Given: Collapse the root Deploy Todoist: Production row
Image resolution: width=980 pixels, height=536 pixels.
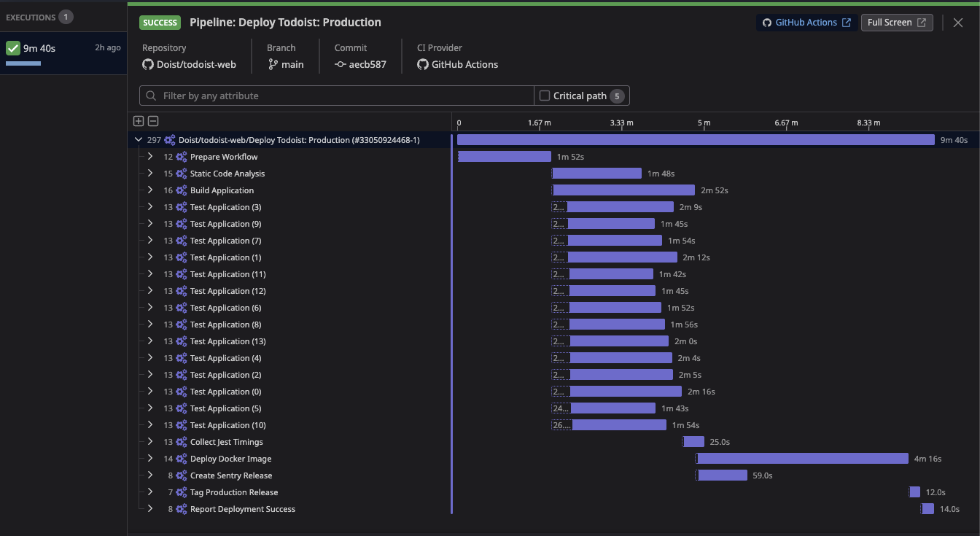Looking at the screenshot, I should pos(139,140).
